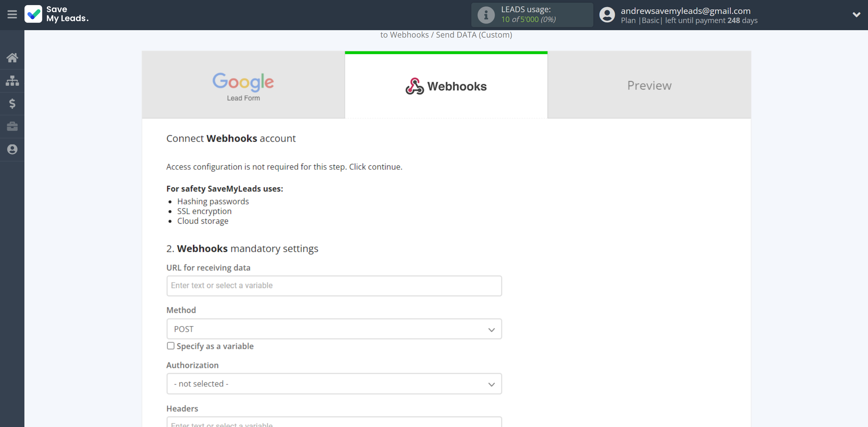Enable Specify as a variable checkbox
This screenshot has height=427, width=868.
pyautogui.click(x=171, y=346)
